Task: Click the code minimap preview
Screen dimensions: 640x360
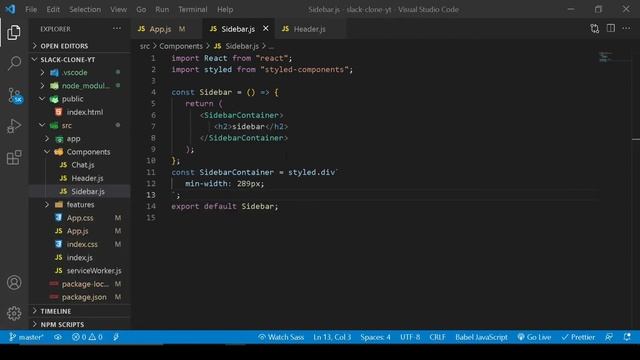Action: pos(605,57)
